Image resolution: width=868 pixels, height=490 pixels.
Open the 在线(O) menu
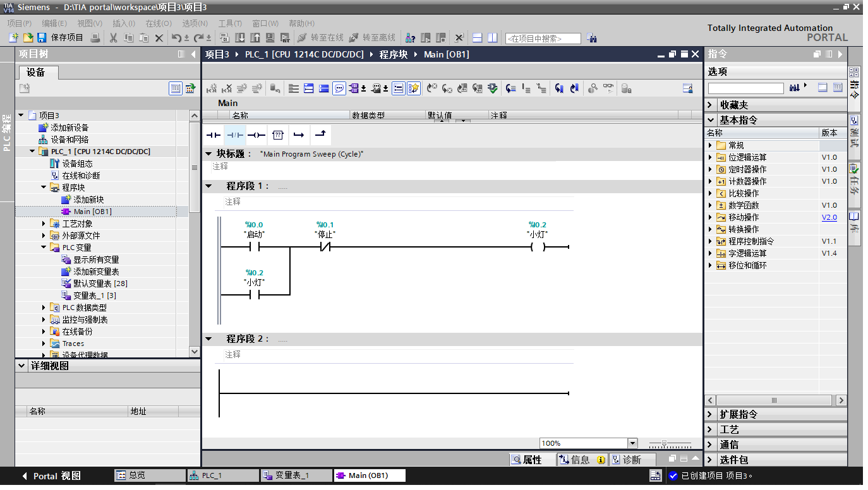pos(159,23)
